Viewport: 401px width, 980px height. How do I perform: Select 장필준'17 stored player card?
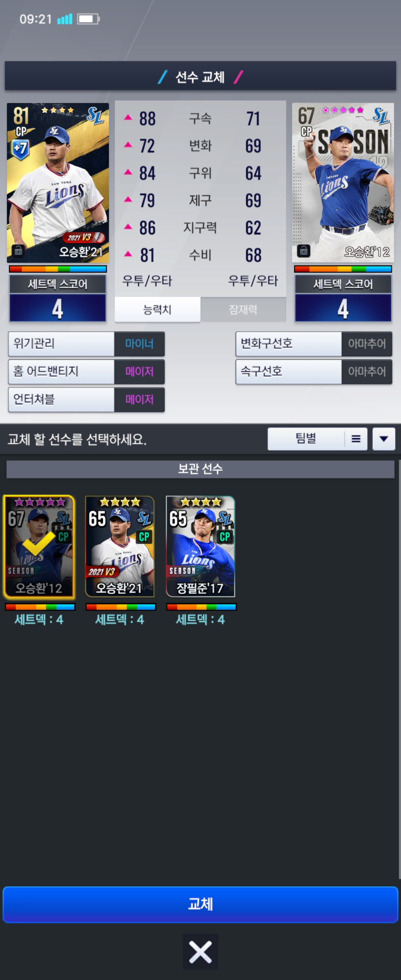(x=200, y=546)
